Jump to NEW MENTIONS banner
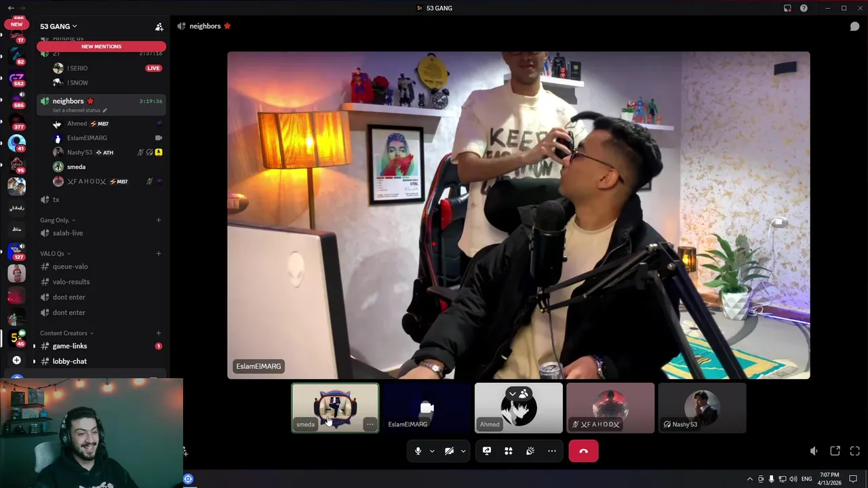Screen dimensions: 868x488 (x=101, y=46)
